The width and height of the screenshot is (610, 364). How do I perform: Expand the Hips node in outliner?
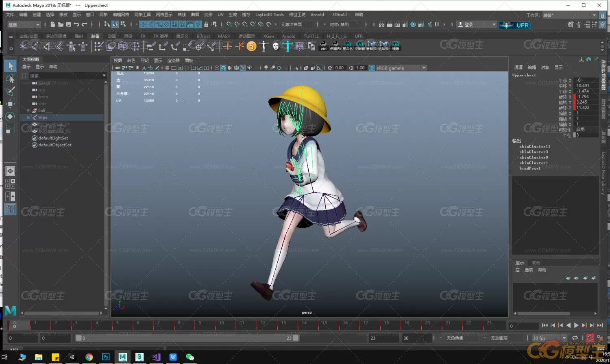coord(28,117)
